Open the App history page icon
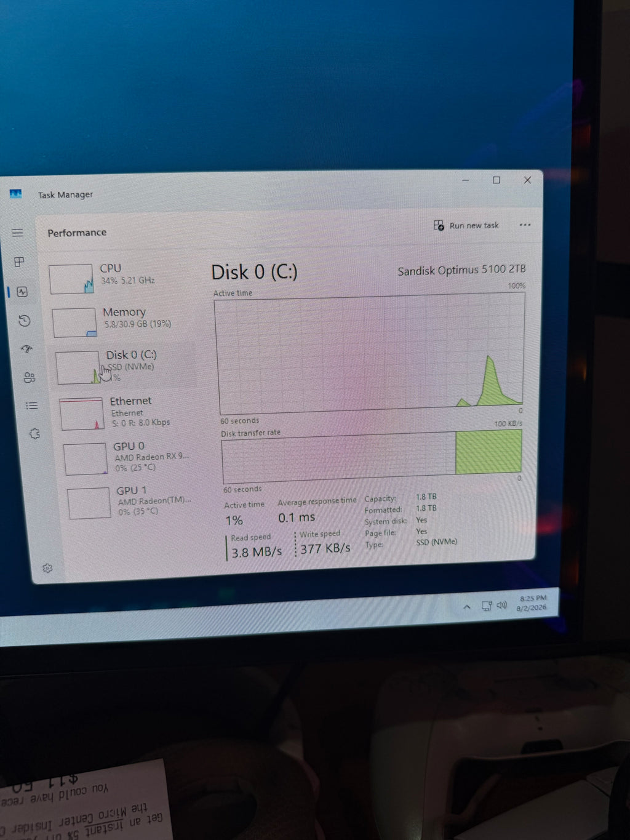630x840 pixels. (x=24, y=321)
